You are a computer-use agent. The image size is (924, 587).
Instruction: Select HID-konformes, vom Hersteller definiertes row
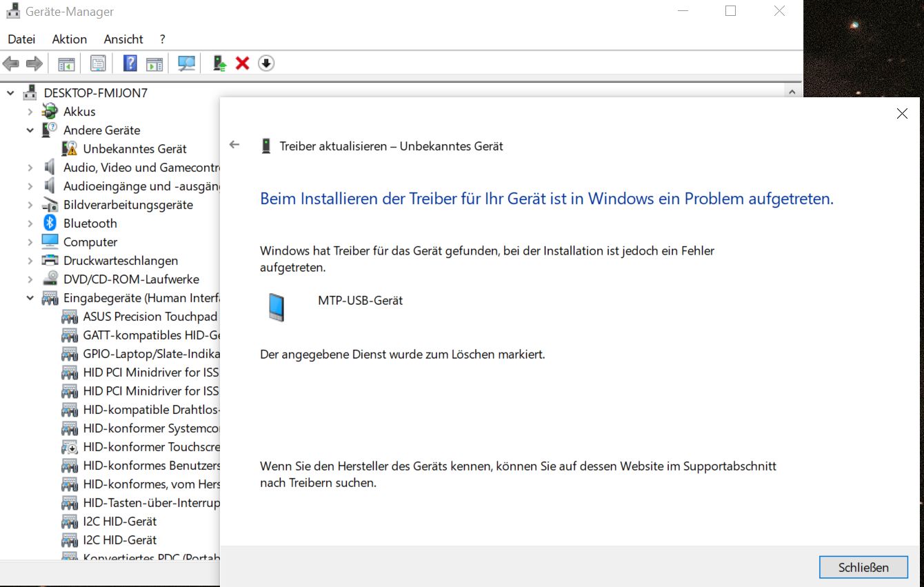(151, 484)
